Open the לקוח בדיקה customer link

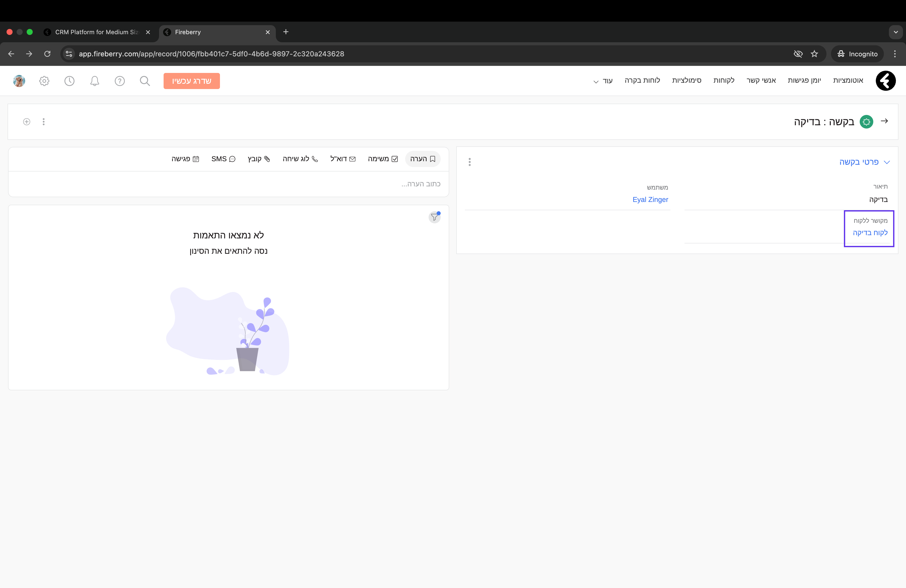870,232
